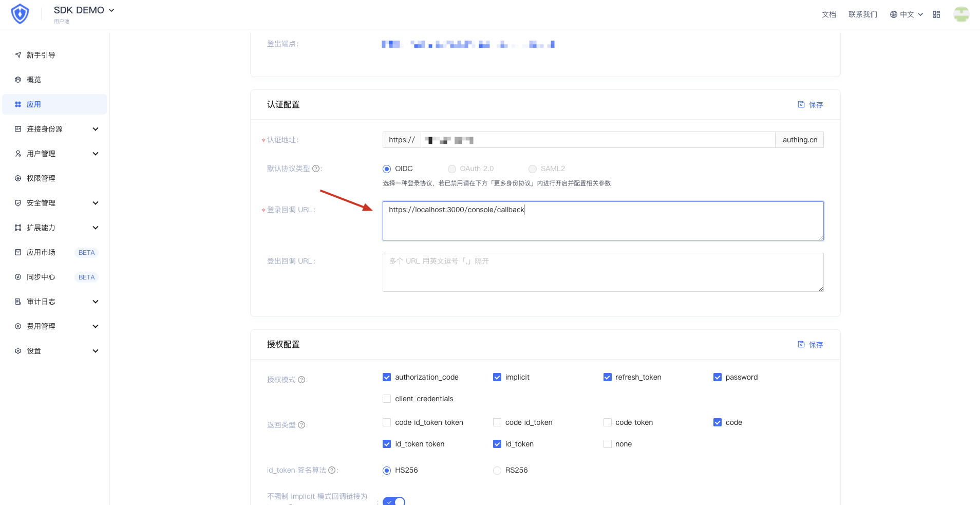980x505 pixels.
Task: Open the SDK DEMO user pool dropdown
Action: click(84, 10)
